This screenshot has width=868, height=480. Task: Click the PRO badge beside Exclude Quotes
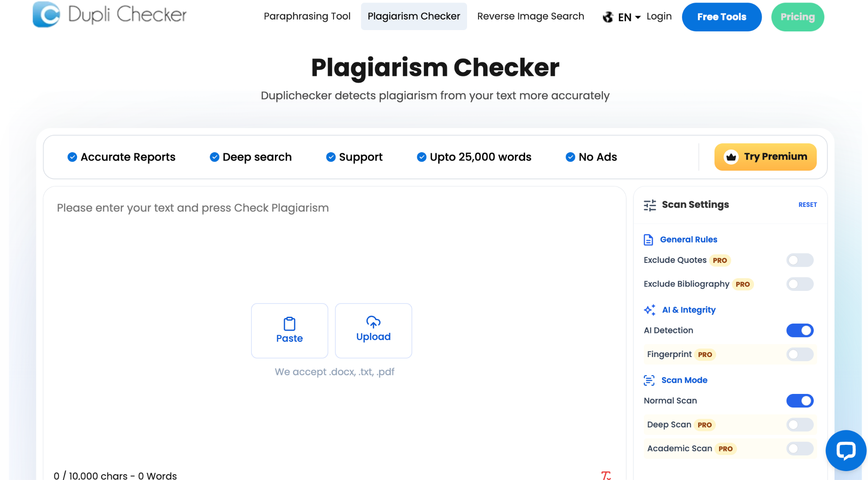(720, 260)
